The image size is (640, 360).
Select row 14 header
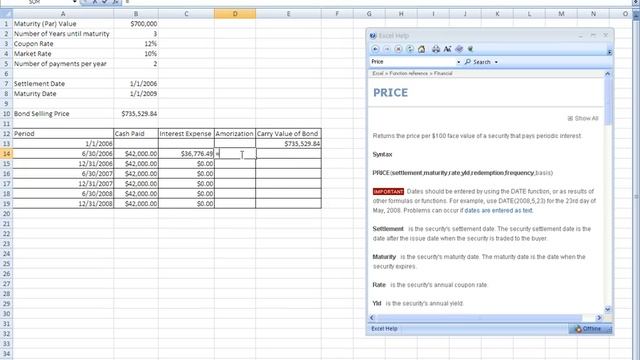click(x=6, y=153)
